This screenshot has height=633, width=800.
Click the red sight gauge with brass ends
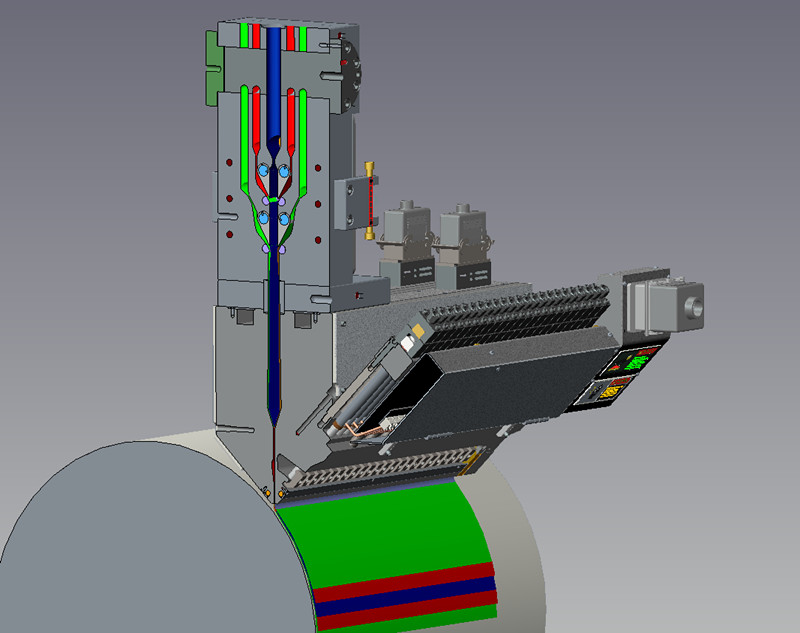[x=369, y=198]
